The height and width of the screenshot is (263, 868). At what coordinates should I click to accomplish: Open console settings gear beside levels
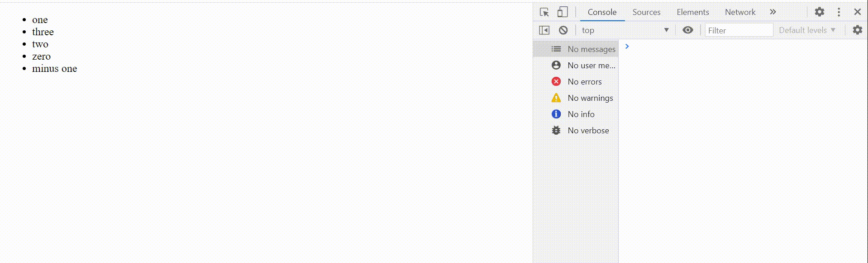pyautogui.click(x=858, y=30)
